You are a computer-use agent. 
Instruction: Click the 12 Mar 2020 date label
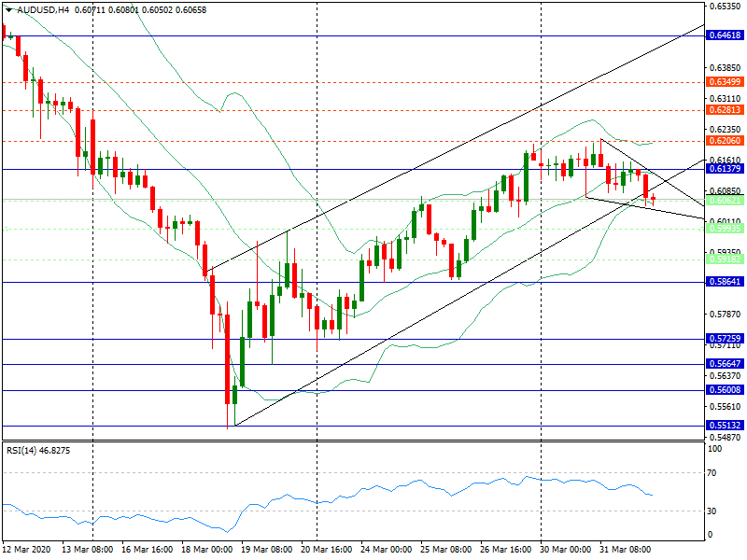26,550
